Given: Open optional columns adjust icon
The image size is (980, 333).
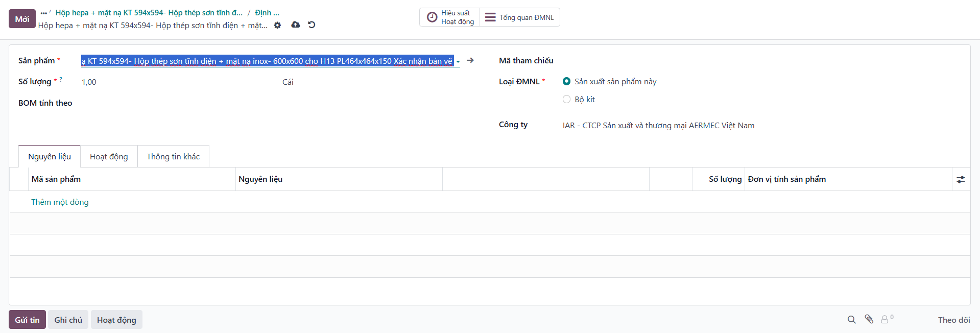Looking at the screenshot, I should [x=961, y=179].
